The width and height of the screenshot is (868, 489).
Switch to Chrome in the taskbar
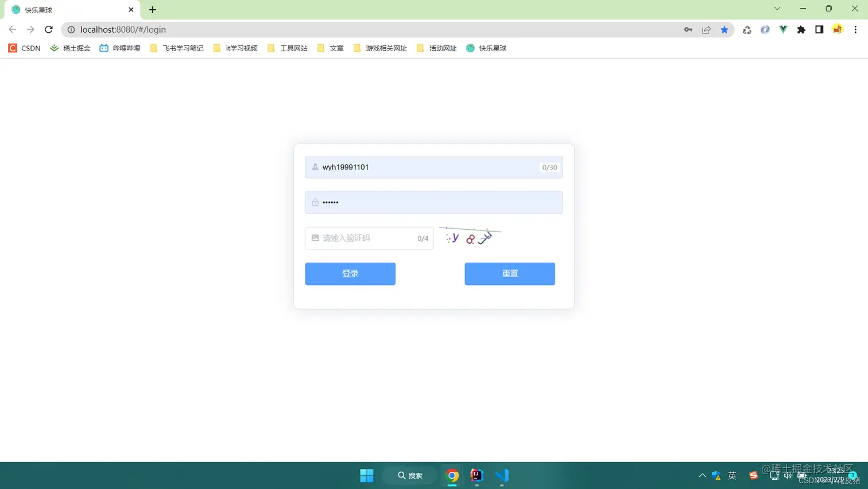click(452, 475)
